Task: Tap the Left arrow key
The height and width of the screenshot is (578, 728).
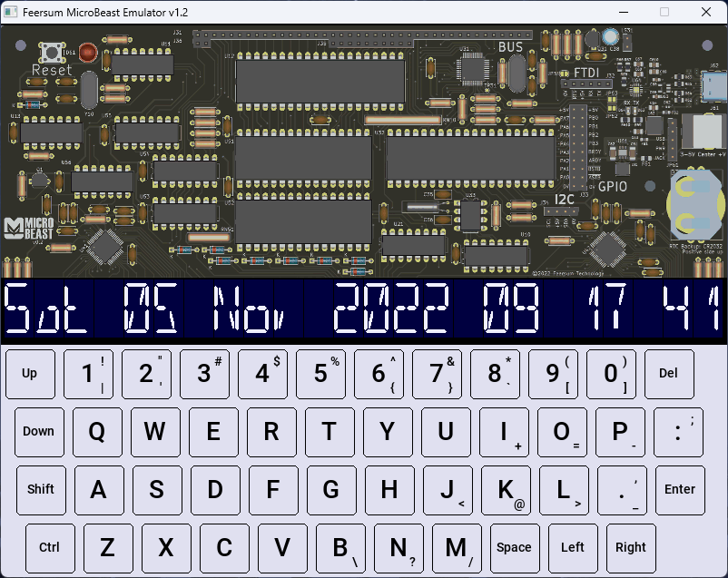Action: click(x=573, y=548)
